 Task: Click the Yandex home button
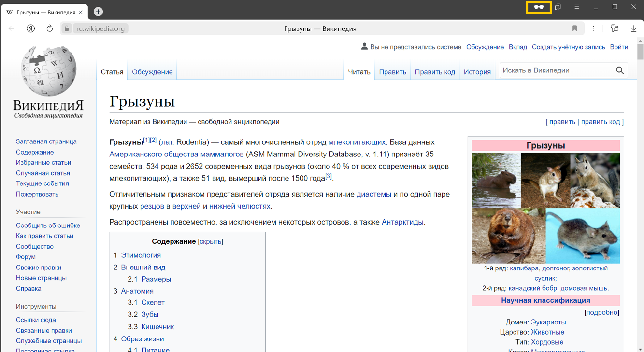(30, 28)
